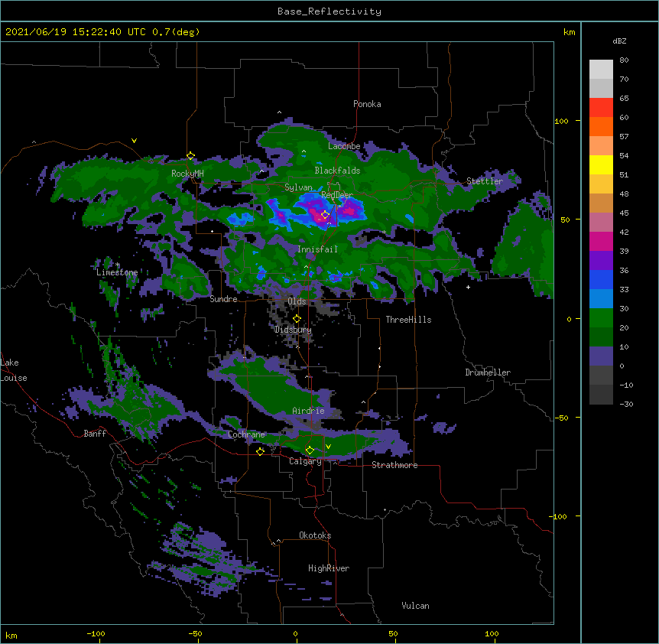
Task: Select the HighRiver label
Action: 329,568
